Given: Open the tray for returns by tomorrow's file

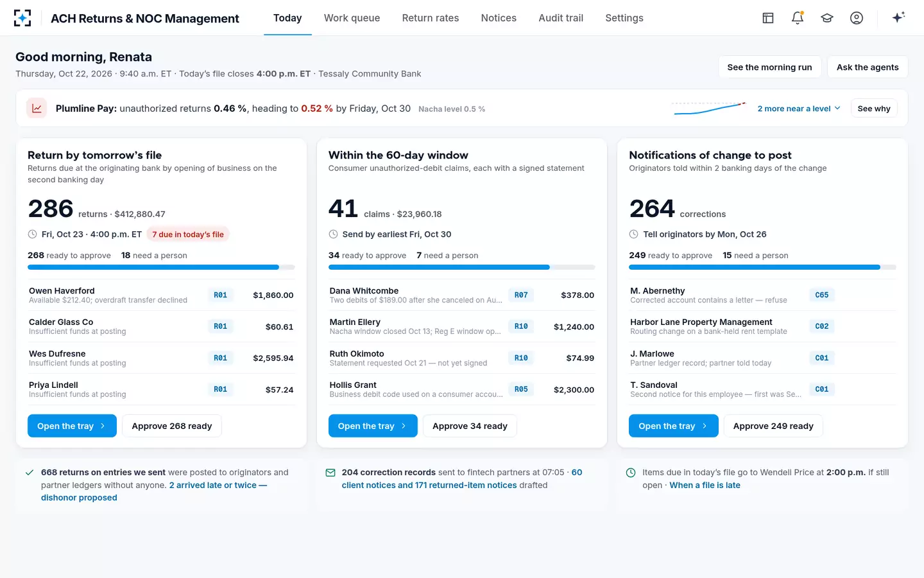Looking at the screenshot, I should pyautogui.click(x=72, y=426).
